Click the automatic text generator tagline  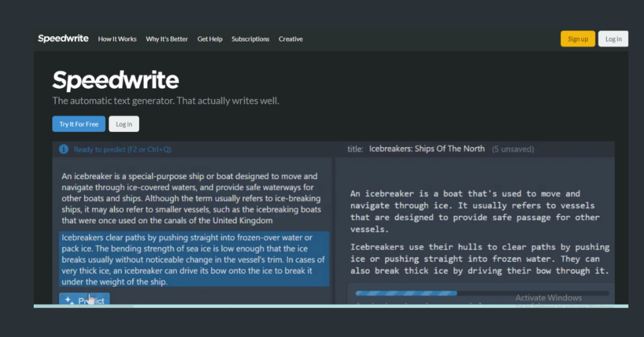click(x=165, y=101)
